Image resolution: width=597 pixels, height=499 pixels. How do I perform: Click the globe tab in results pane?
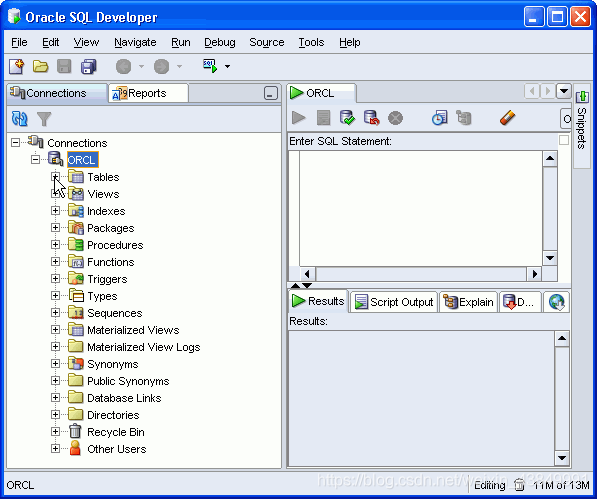pos(557,302)
